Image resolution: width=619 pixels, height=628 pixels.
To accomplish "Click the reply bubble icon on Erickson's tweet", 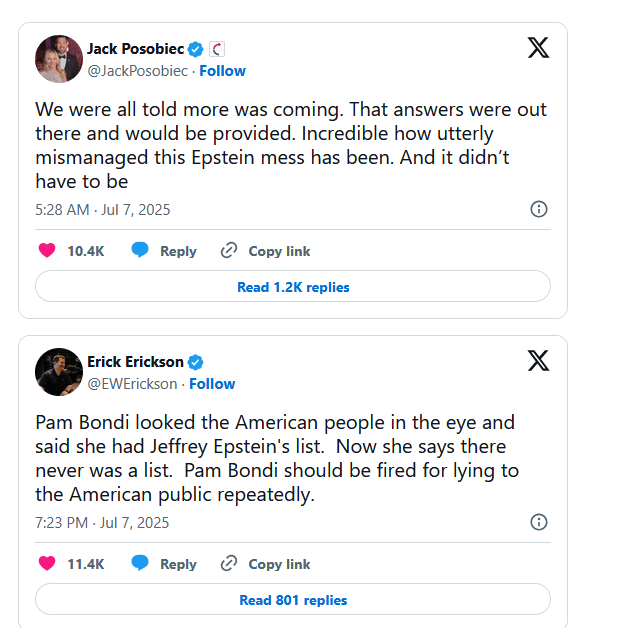I will (x=141, y=564).
